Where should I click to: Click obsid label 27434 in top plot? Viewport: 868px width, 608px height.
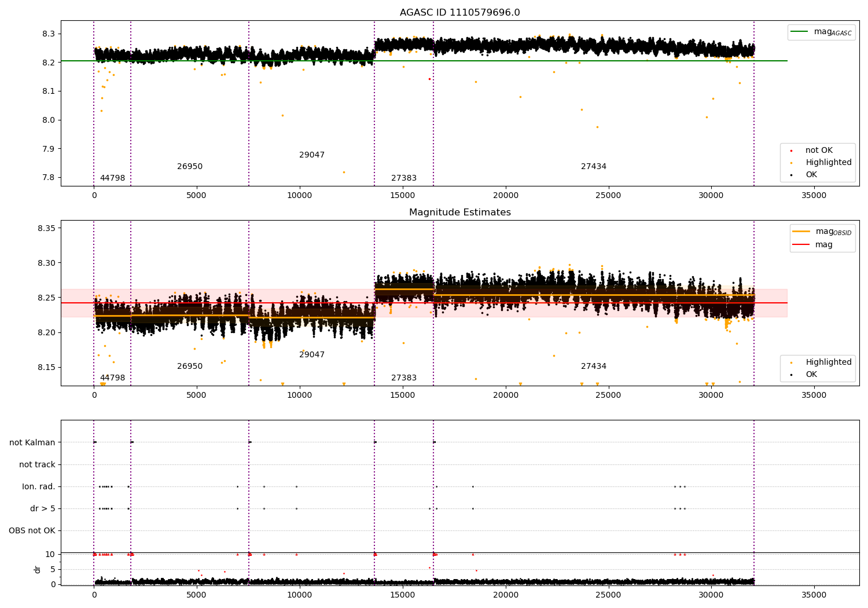tap(594, 167)
